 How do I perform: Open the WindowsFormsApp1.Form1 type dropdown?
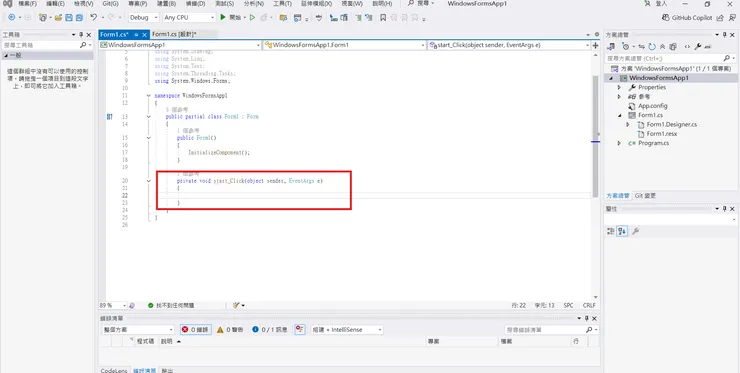coord(345,45)
